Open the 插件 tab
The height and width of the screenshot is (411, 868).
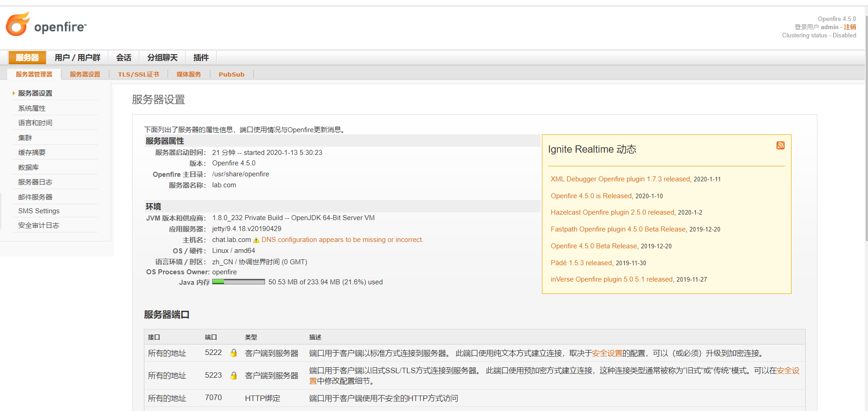tap(201, 57)
